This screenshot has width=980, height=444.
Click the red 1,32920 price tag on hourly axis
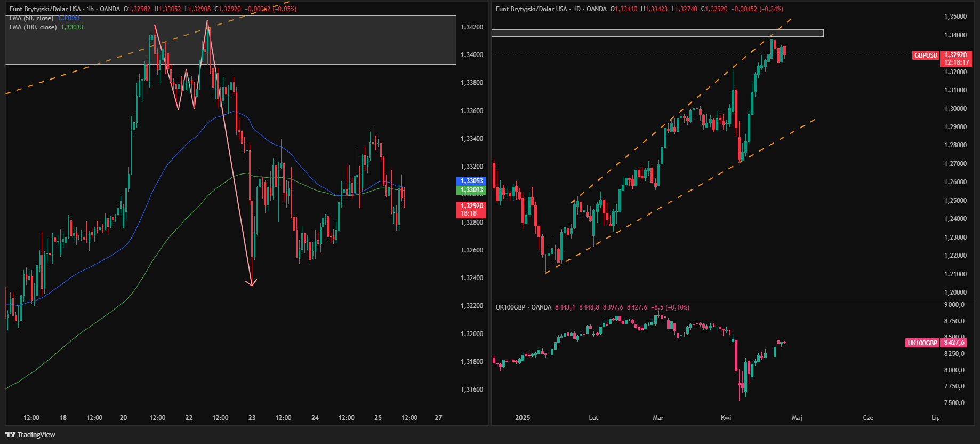point(471,209)
